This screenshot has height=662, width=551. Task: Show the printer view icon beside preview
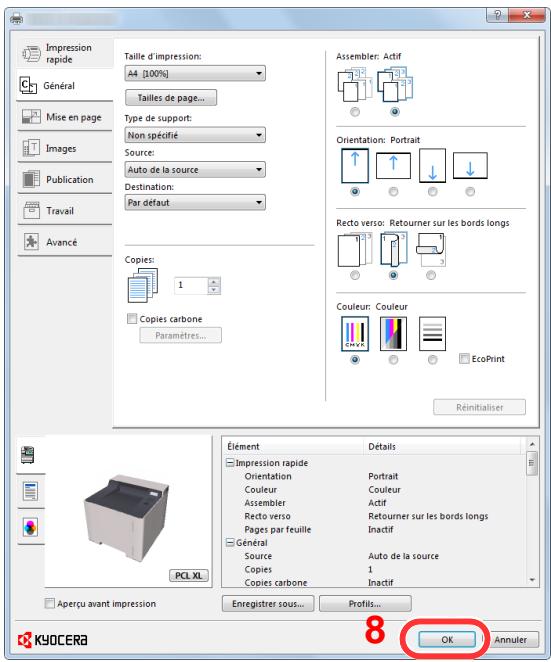click(28, 455)
